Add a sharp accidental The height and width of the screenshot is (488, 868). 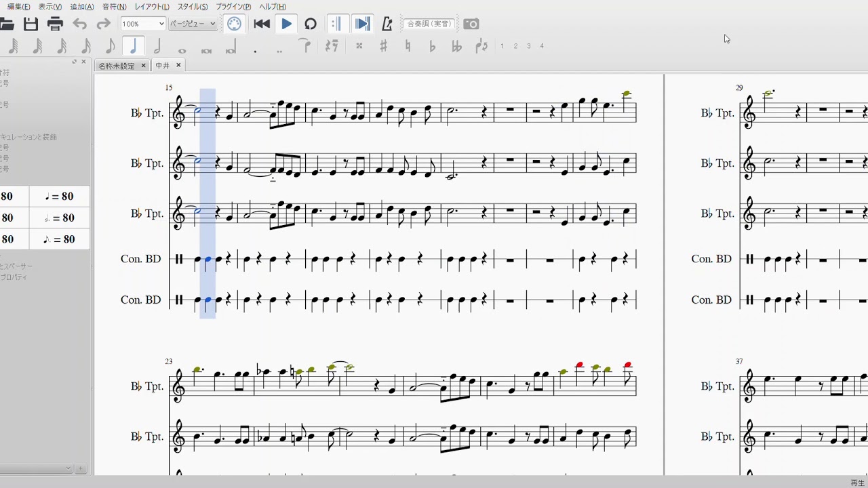pyautogui.click(x=383, y=47)
